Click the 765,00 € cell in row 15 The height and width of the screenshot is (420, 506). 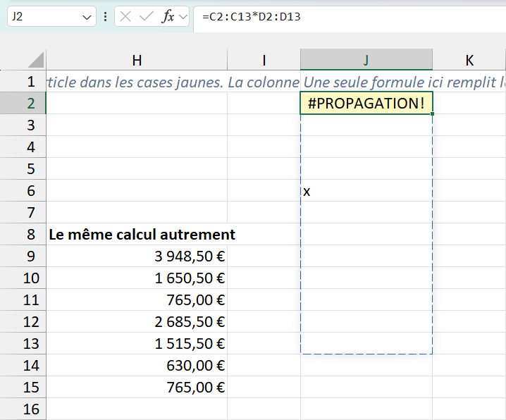[x=137, y=387]
